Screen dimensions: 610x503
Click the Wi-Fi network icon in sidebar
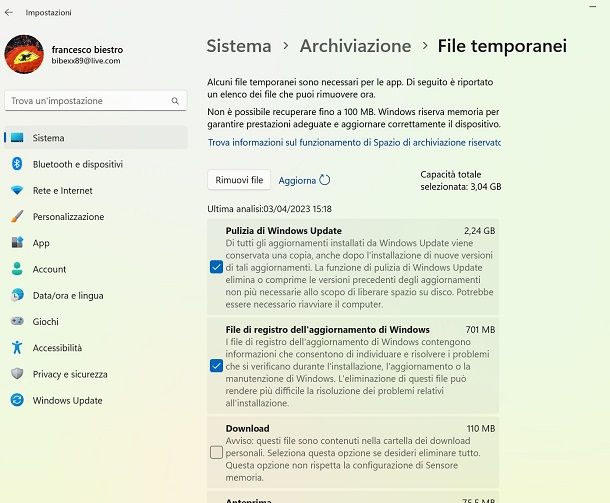coord(17,190)
